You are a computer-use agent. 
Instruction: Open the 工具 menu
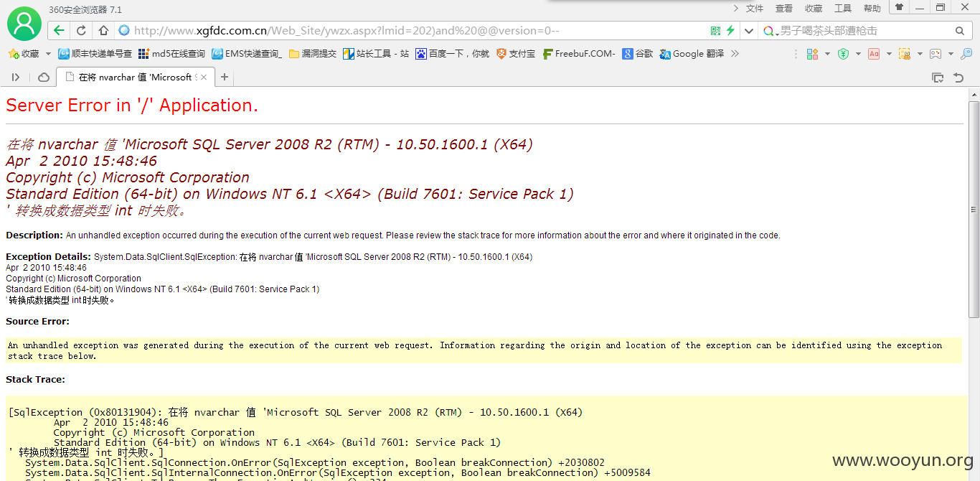click(843, 9)
